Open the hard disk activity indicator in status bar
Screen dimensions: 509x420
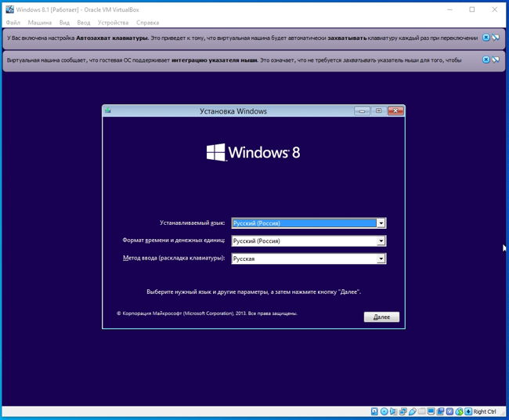coord(374,411)
